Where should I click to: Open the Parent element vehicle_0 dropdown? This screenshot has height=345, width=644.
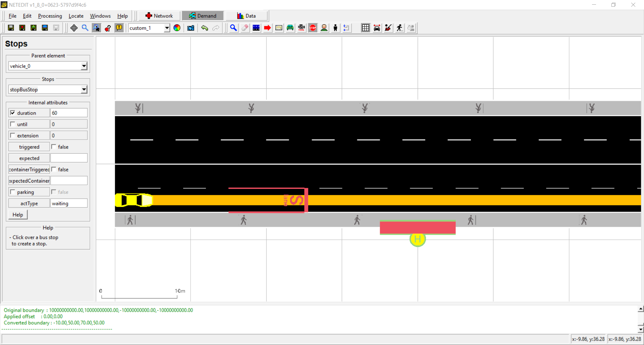click(x=84, y=66)
